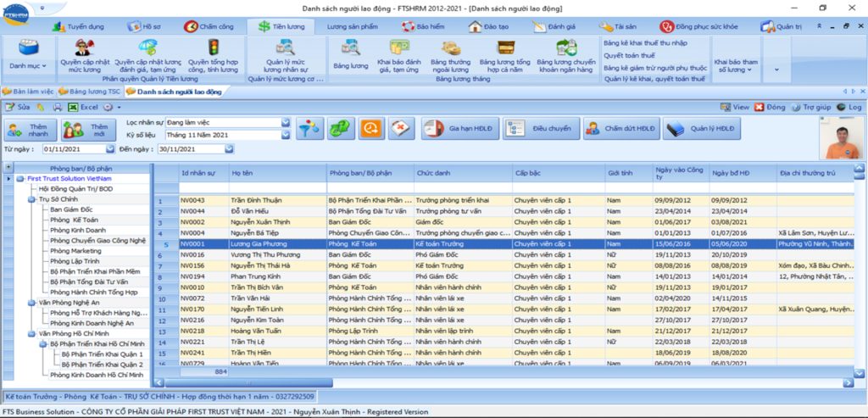
Task: Click the orange clock history icon
Action: click(x=371, y=129)
